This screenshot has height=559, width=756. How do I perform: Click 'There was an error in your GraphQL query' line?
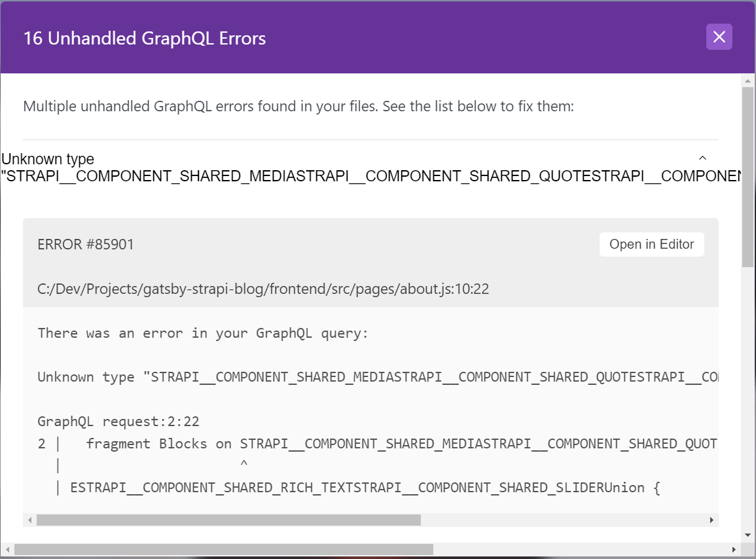click(203, 333)
